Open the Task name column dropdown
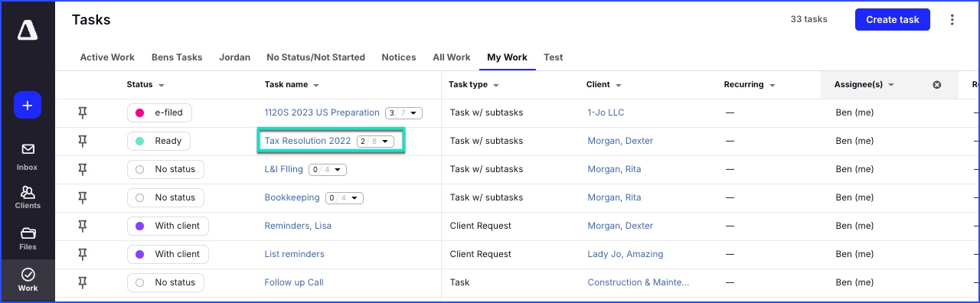 316,85
